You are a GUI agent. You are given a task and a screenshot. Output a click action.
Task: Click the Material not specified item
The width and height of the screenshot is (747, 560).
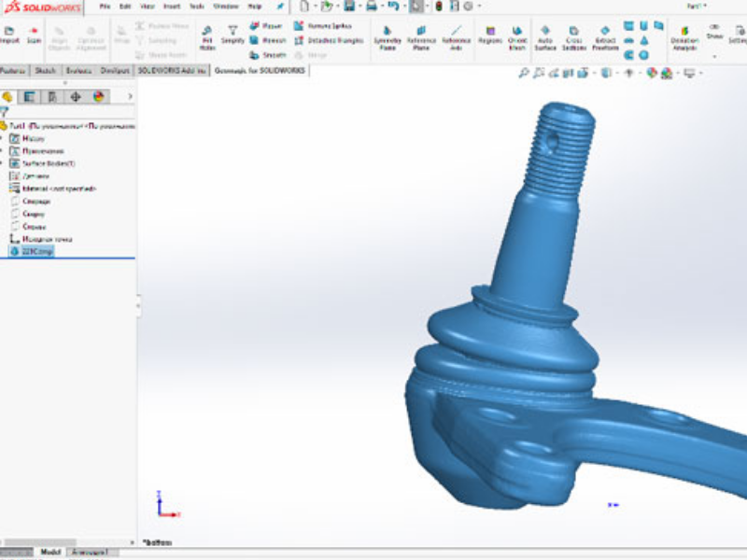(x=60, y=189)
